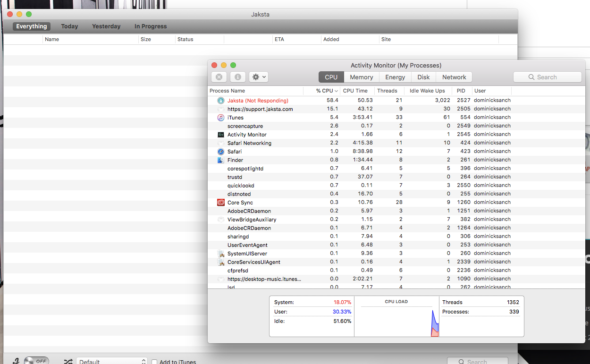Viewport: 590px width, 364px height.
Task: Click the Core Sync red icon
Action: click(x=220, y=203)
